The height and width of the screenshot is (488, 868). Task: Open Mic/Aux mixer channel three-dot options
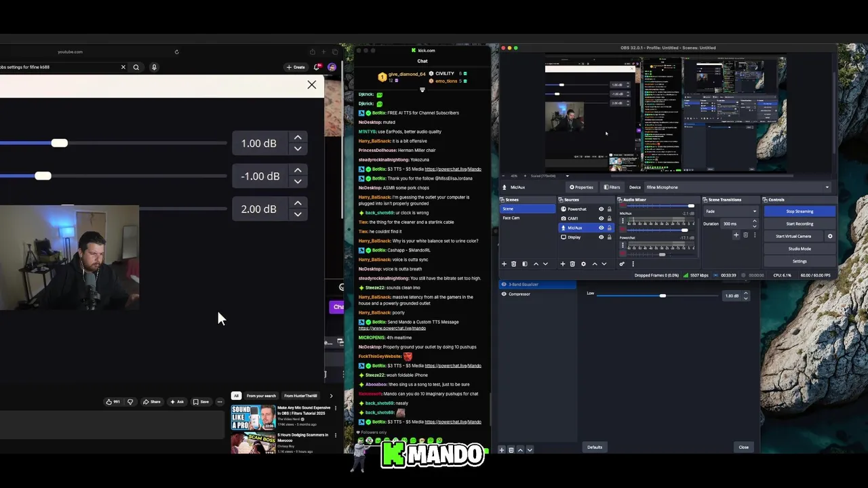click(623, 222)
